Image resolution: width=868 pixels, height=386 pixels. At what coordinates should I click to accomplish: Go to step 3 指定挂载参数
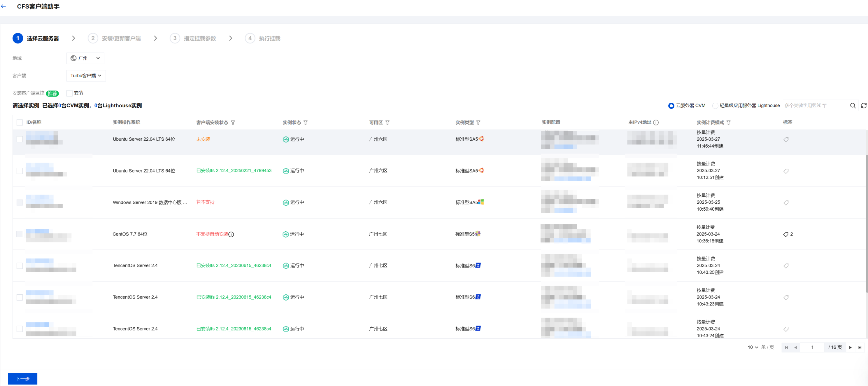pyautogui.click(x=193, y=39)
